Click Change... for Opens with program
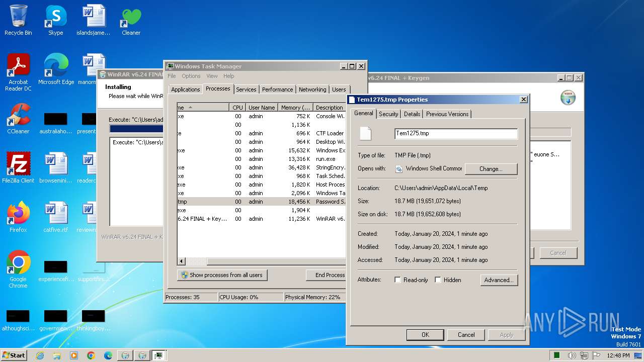 point(491,169)
